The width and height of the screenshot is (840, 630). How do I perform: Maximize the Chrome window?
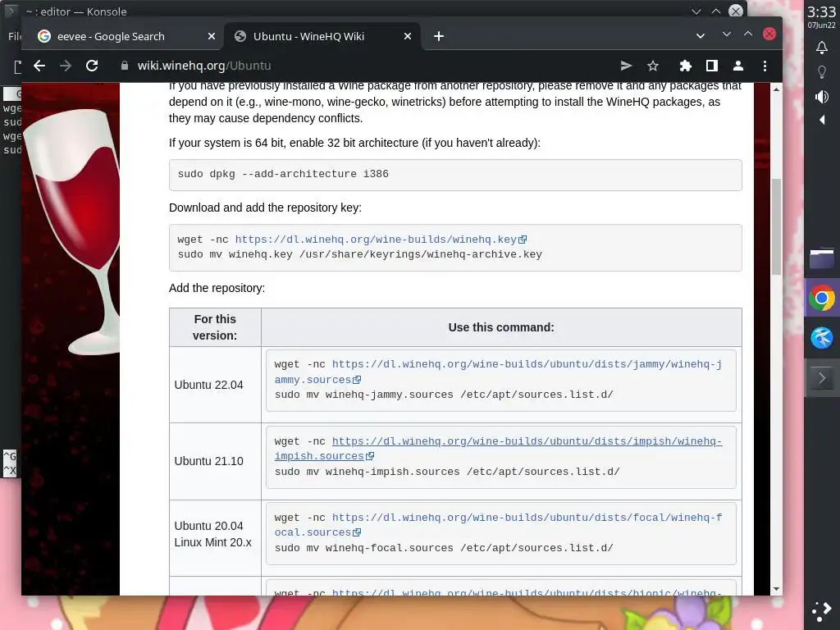(x=748, y=34)
